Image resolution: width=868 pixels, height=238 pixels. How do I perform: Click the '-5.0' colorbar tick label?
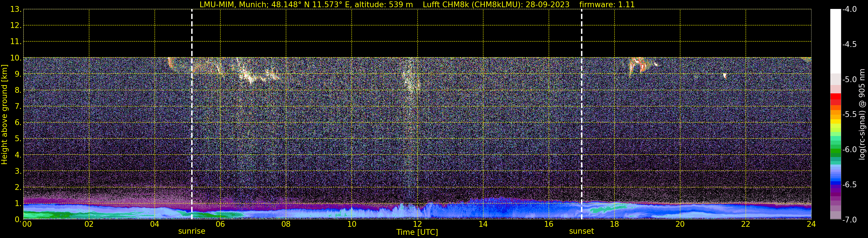coord(849,80)
